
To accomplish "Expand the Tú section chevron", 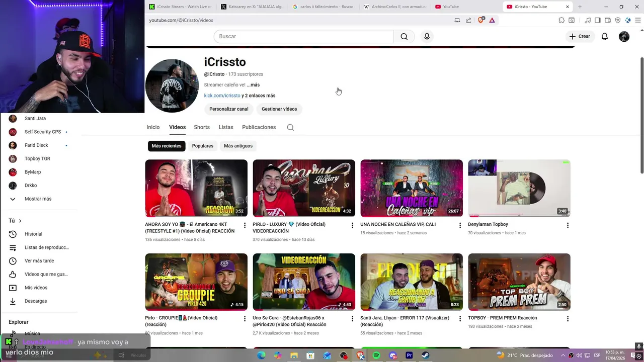I will pyautogui.click(x=20, y=221).
